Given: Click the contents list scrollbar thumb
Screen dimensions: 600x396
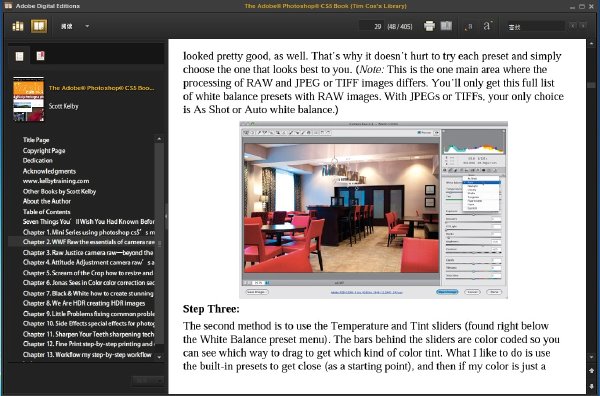Looking at the screenshot, I should (160, 243).
